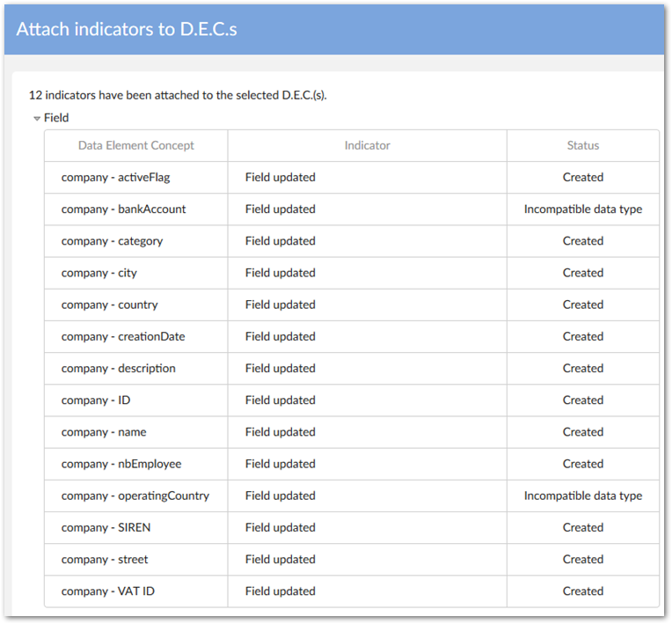Select the company - category entry

pyautogui.click(x=112, y=241)
